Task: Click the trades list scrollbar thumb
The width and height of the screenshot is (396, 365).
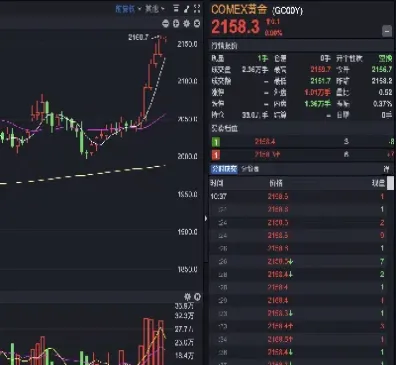Action: tap(390, 183)
